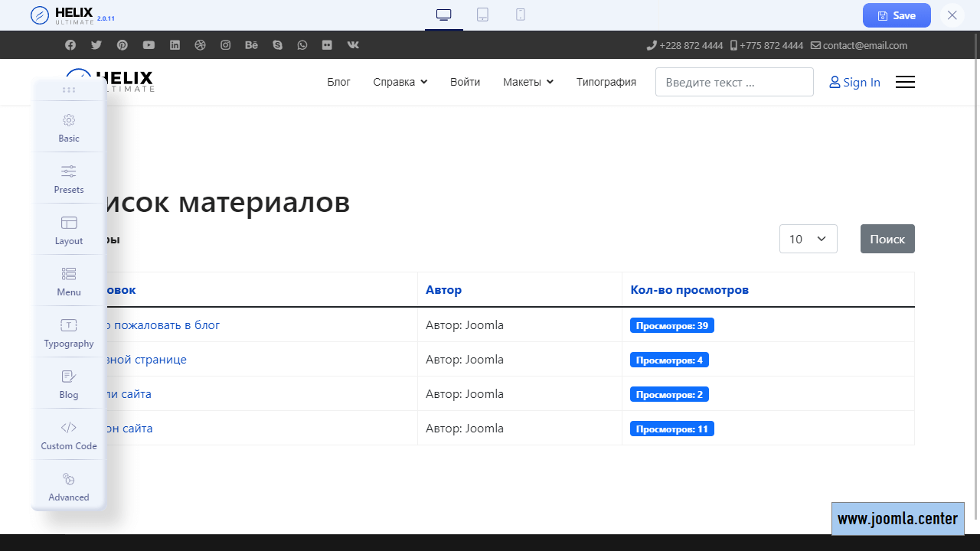Focus the Введите текст search field
Image resolution: width=980 pixels, height=551 pixels.
click(733, 82)
